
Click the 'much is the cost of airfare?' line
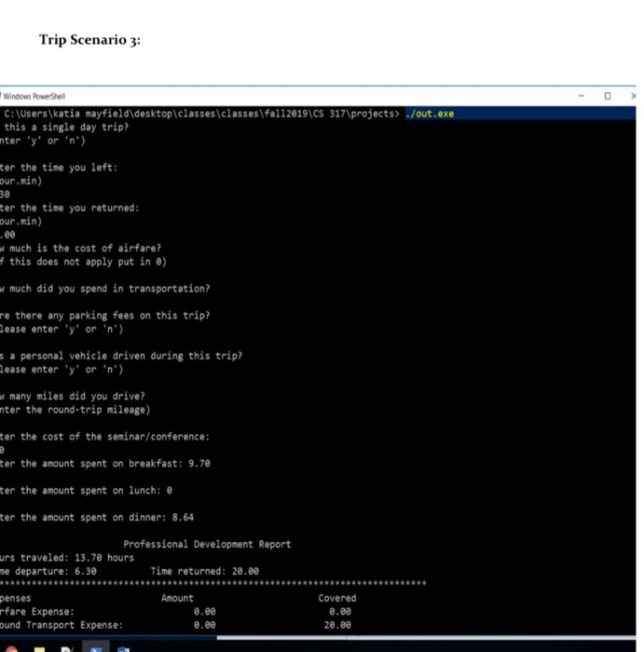tap(86, 249)
